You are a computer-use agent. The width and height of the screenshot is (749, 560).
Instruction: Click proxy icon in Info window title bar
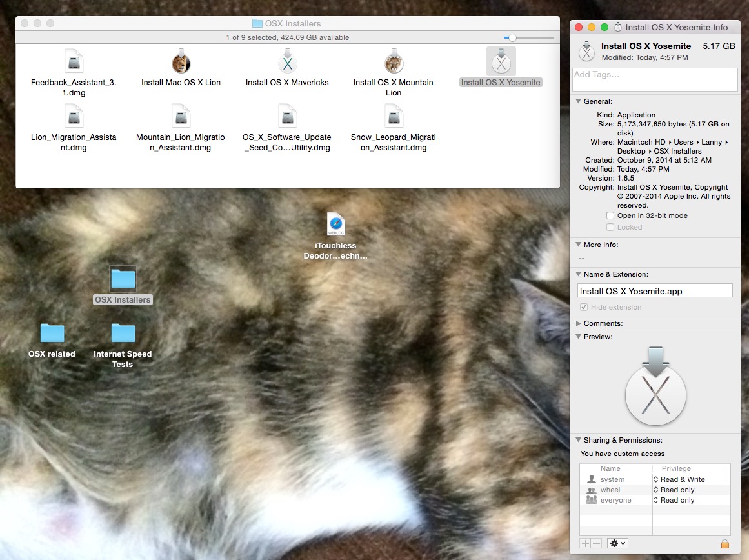617,27
